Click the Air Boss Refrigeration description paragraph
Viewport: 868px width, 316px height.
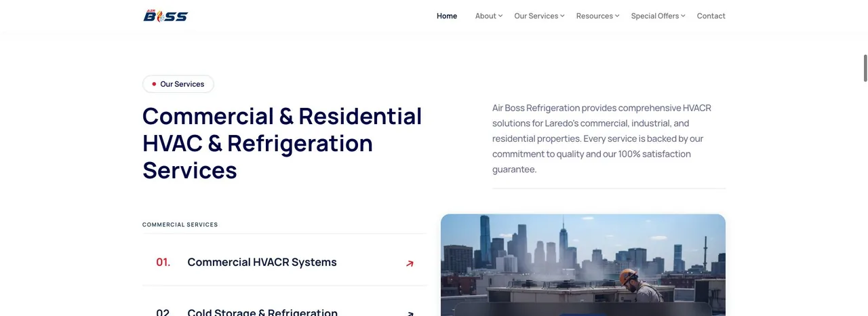602,138
